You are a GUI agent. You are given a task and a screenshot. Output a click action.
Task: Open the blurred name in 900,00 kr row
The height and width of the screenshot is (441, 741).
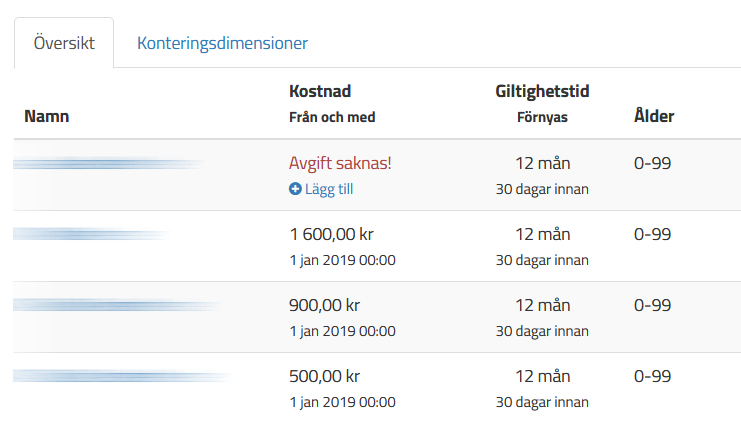117,305
